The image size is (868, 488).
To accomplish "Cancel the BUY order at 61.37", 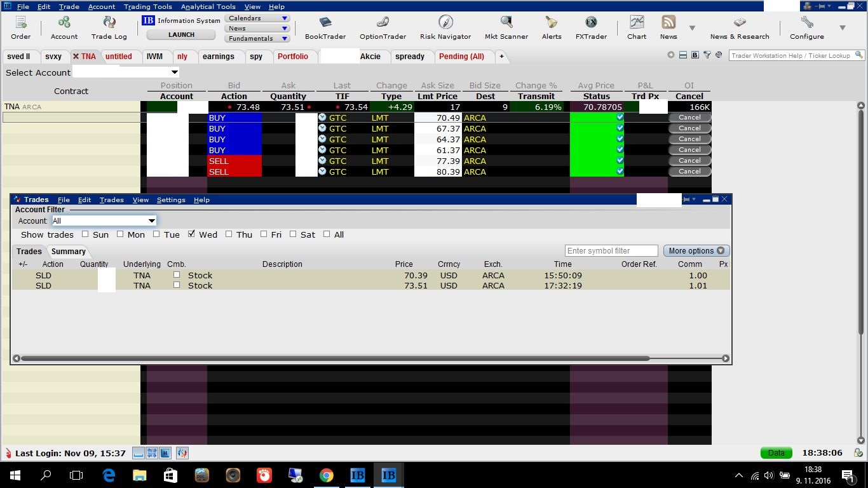I will click(x=689, y=150).
